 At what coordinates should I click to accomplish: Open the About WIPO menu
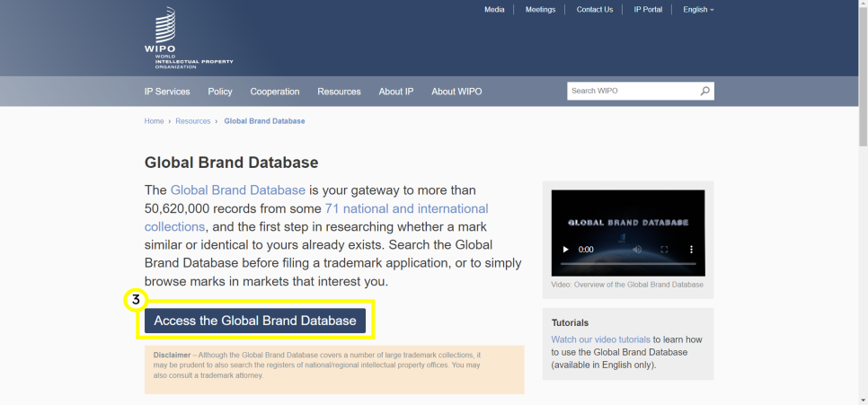456,92
